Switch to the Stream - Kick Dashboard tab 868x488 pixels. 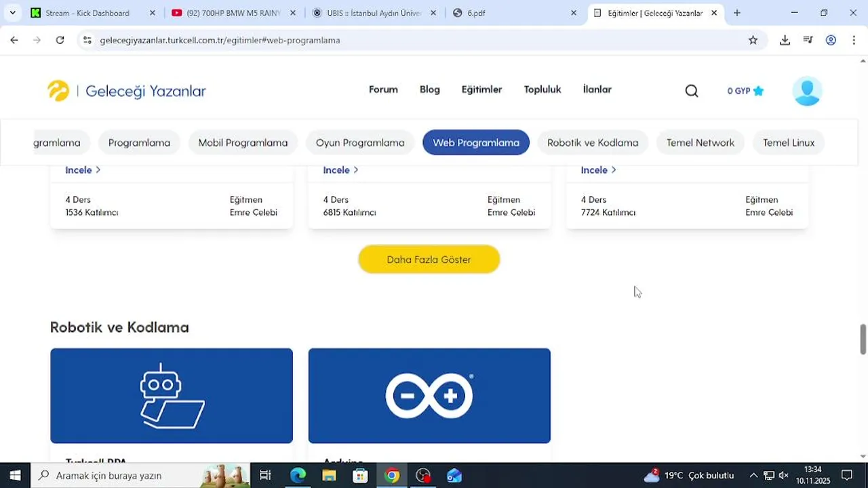coord(94,13)
